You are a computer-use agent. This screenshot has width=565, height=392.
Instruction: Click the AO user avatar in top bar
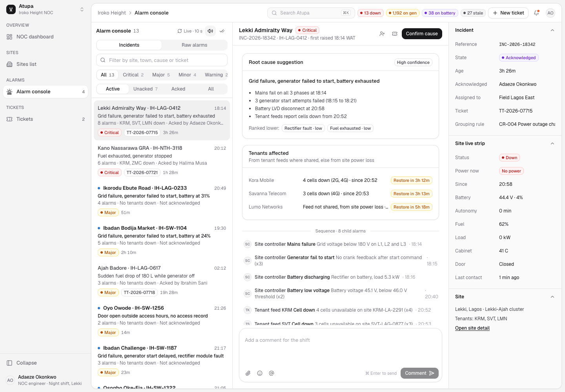[x=550, y=13]
